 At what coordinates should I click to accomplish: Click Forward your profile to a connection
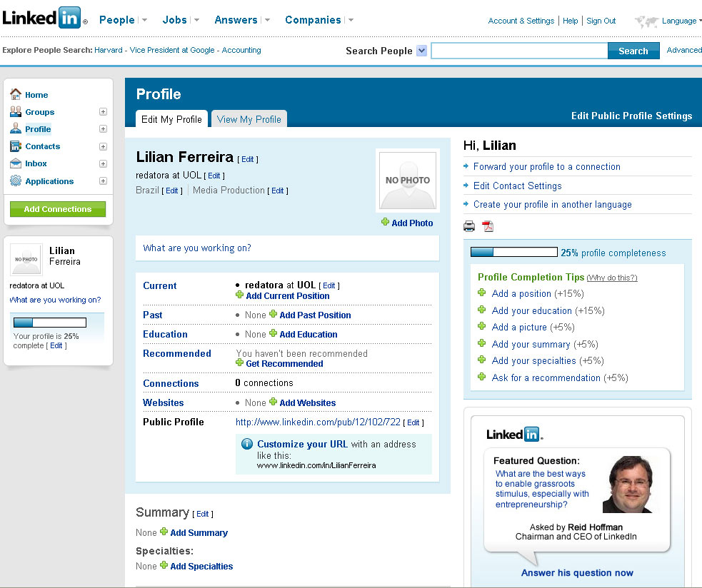click(546, 166)
